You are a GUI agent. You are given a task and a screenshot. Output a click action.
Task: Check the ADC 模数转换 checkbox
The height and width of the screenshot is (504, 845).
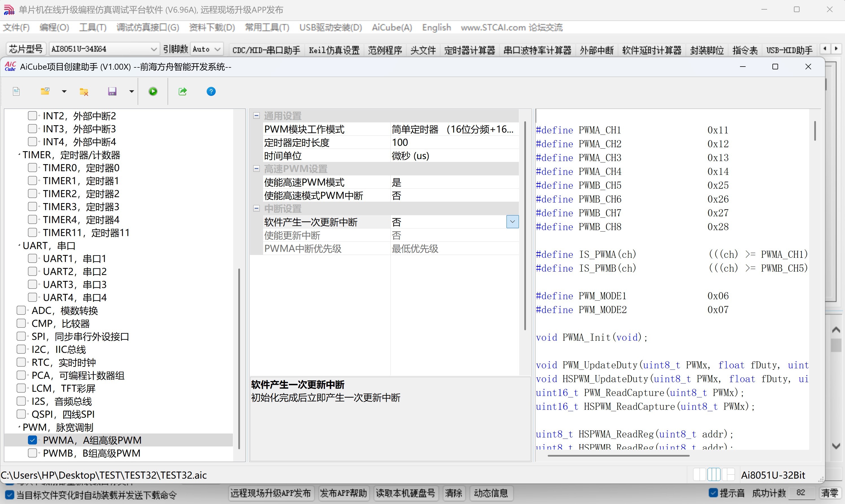(21, 311)
